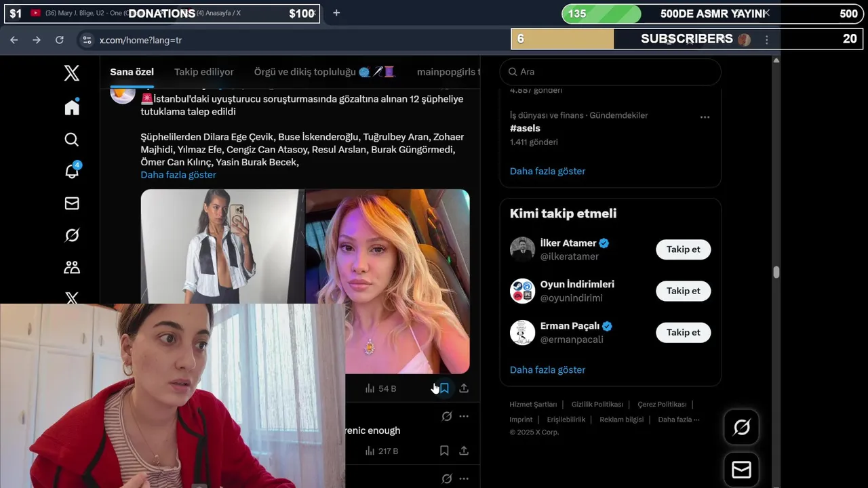Open Çerez Politikası footer link
868x488 pixels.
click(x=662, y=404)
